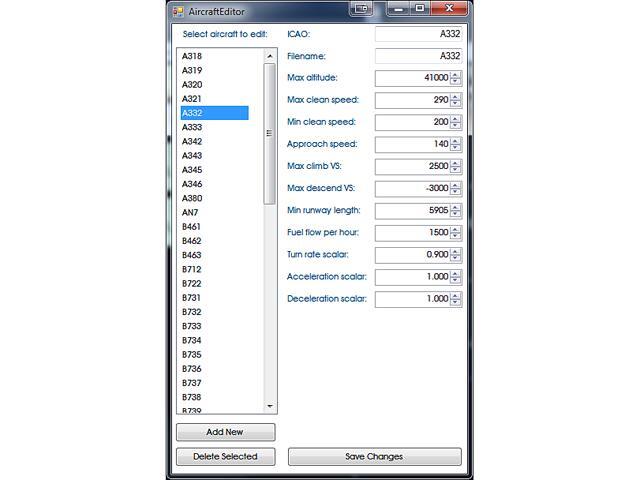Decrease Turn rate scalar with down arrow
This screenshot has width=640, height=480.
click(x=456, y=259)
